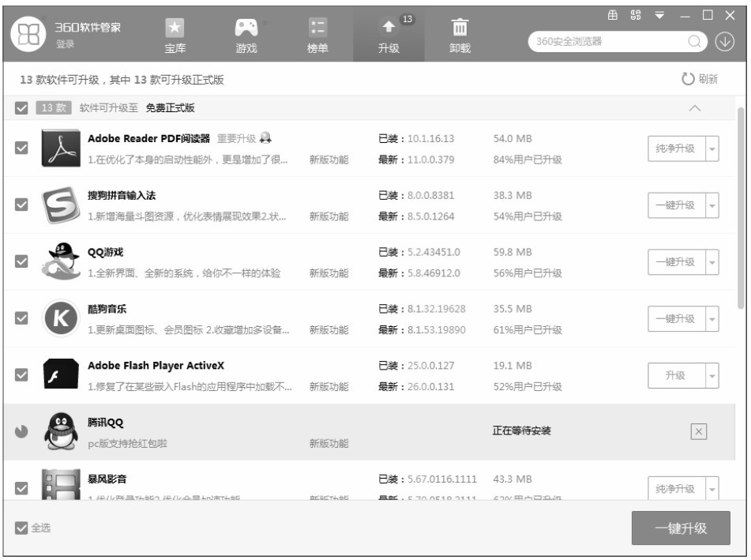Click the 腾讯QQ software name

105,423
